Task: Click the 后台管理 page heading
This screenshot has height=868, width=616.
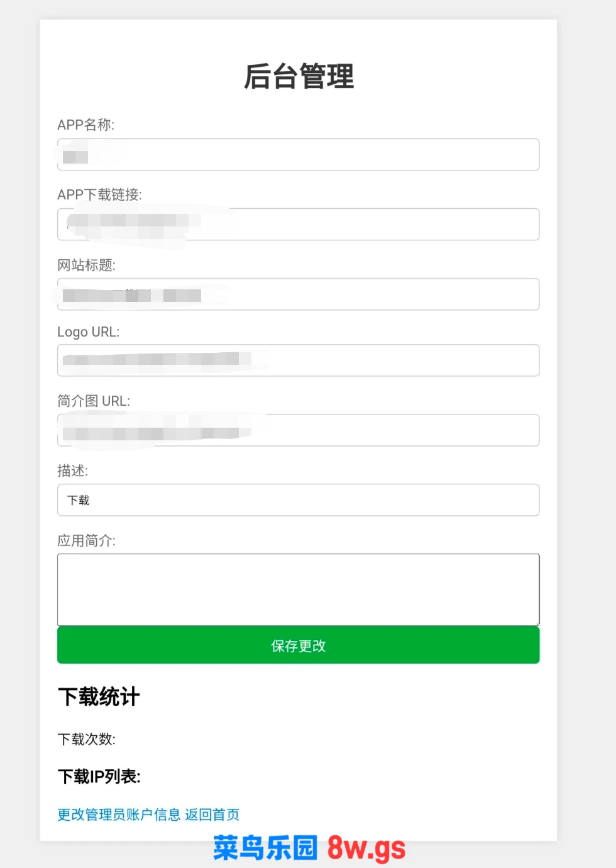Action: tap(299, 77)
